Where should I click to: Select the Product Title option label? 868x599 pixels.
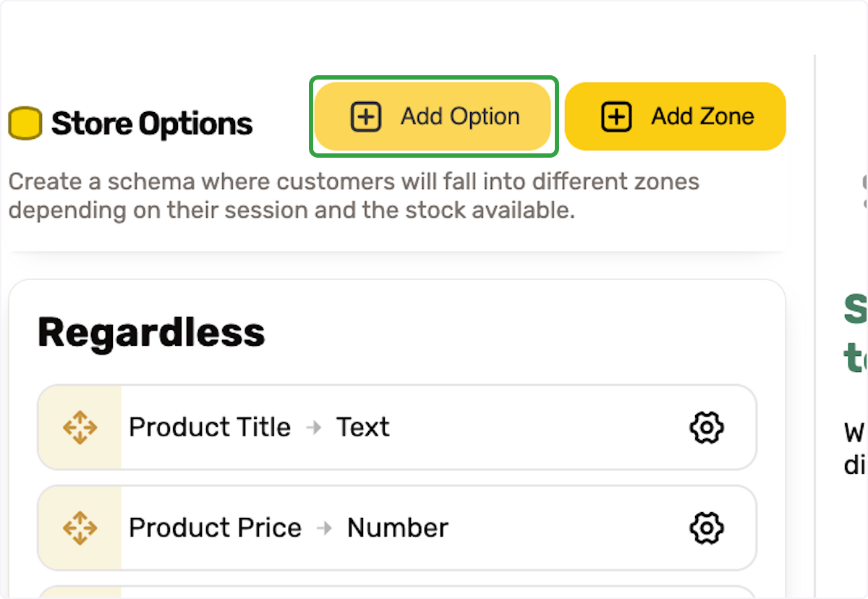pos(210,428)
